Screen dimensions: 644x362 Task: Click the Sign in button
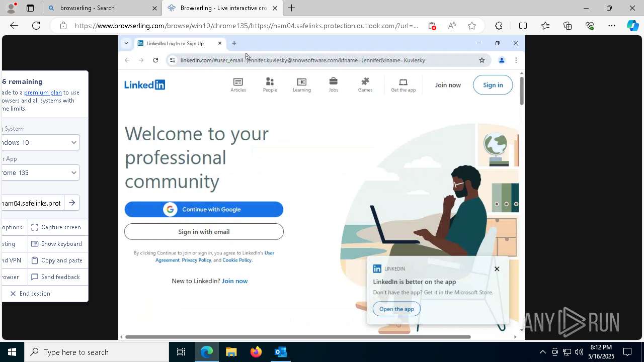[493, 85]
